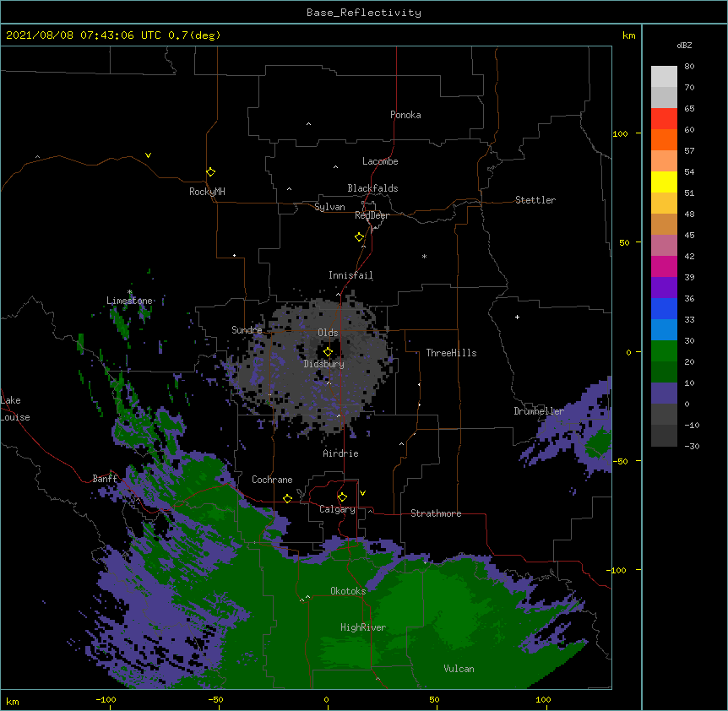The image size is (728, 711).
Task: Click the km unit label at top right
Action: [629, 35]
